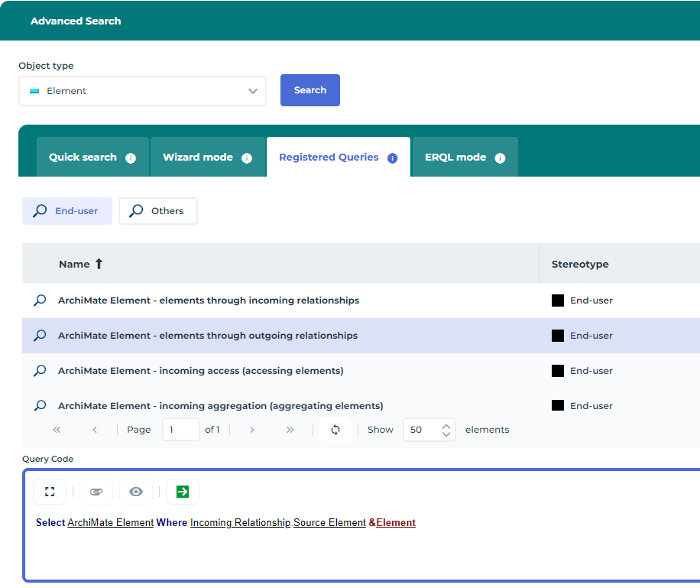Open magnifier icon for incoming access query
This screenshot has width=700, height=588.
(41, 371)
